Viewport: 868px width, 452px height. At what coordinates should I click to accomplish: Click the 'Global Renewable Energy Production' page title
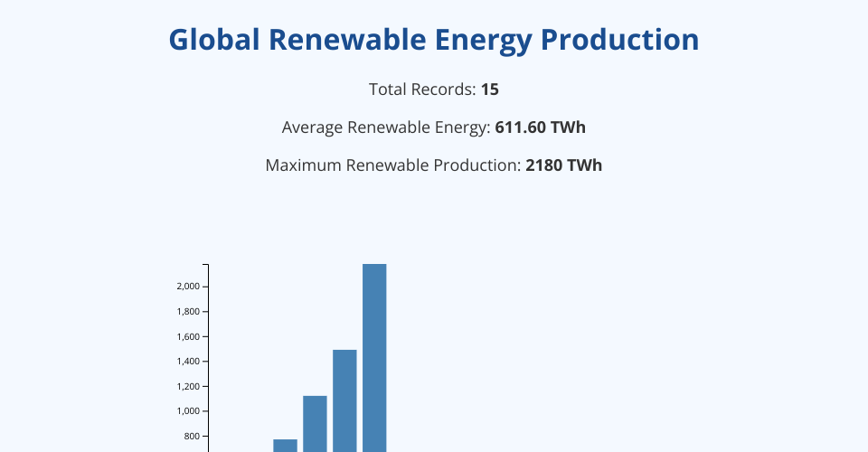point(434,41)
